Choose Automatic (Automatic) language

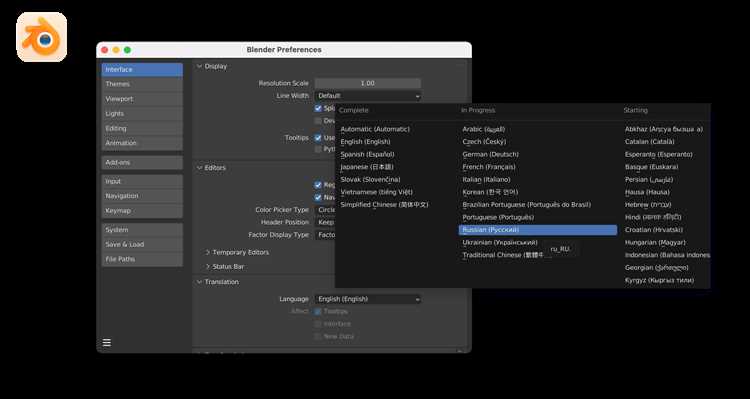[375, 129]
